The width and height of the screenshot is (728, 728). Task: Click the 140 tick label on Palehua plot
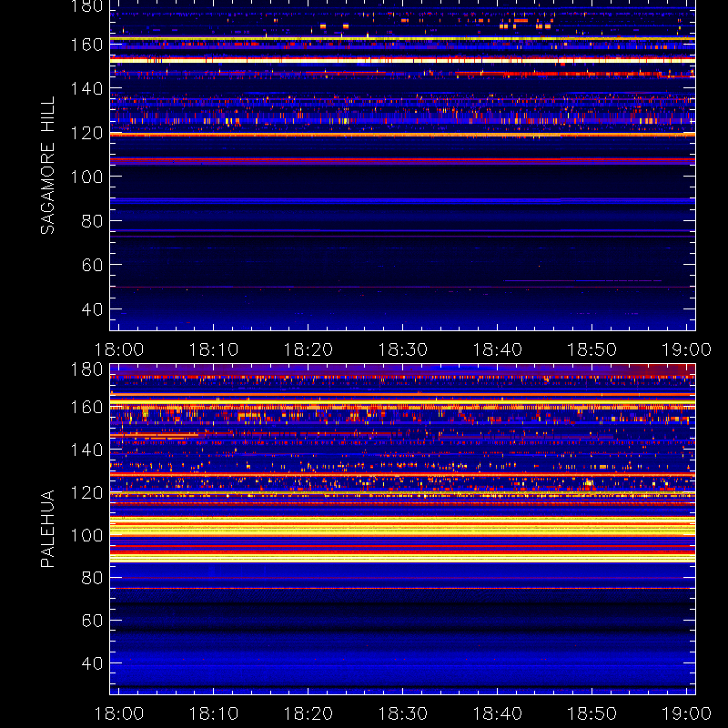(86, 450)
